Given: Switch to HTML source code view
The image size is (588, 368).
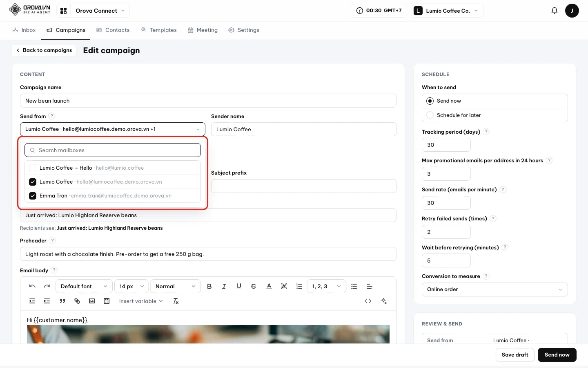Looking at the screenshot, I should pyautogui.click(x=368, y=301).
